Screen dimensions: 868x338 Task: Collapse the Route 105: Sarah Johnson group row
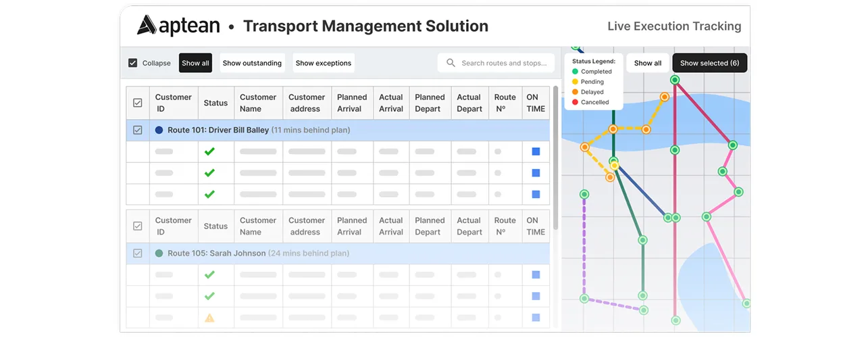pyautogui.click(x=338, y=253)
